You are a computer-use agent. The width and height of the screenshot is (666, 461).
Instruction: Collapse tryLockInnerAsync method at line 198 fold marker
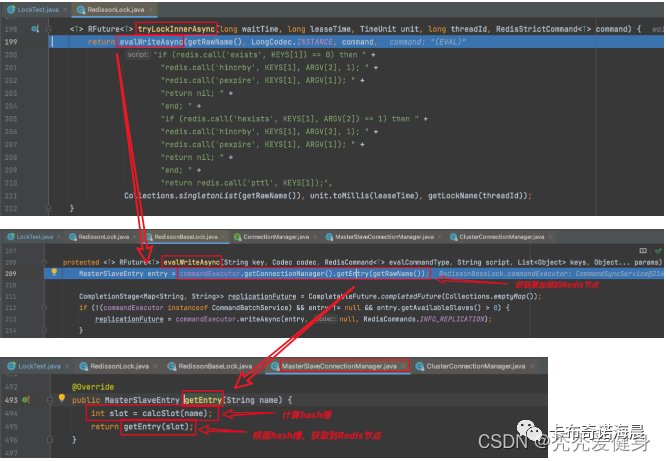(x=48, y=29)
